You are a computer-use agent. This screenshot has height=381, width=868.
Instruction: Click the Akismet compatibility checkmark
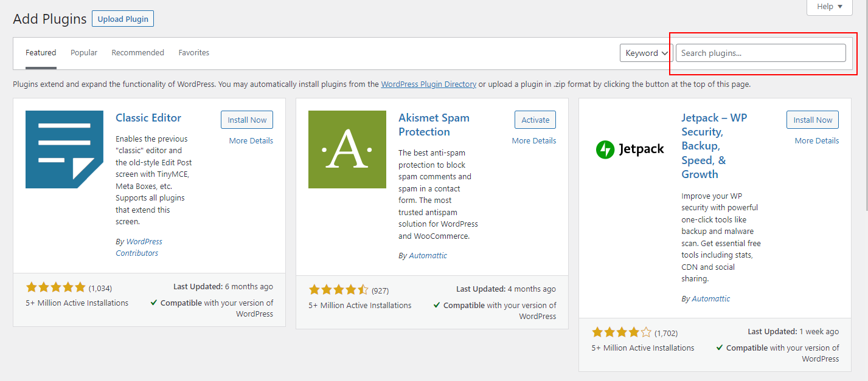437,305
